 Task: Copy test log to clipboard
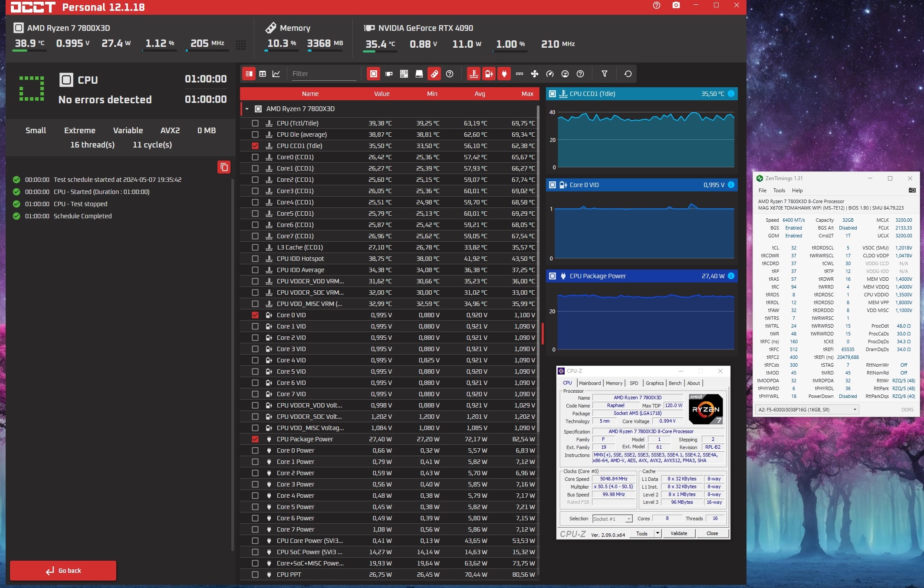point(224,167)
